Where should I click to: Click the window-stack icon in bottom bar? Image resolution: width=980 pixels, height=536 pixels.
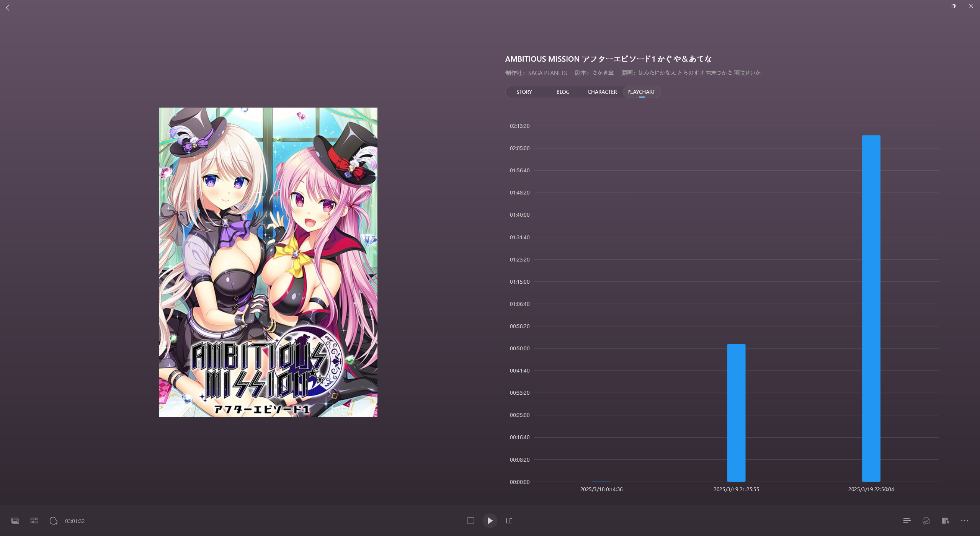tap(15, 521)
